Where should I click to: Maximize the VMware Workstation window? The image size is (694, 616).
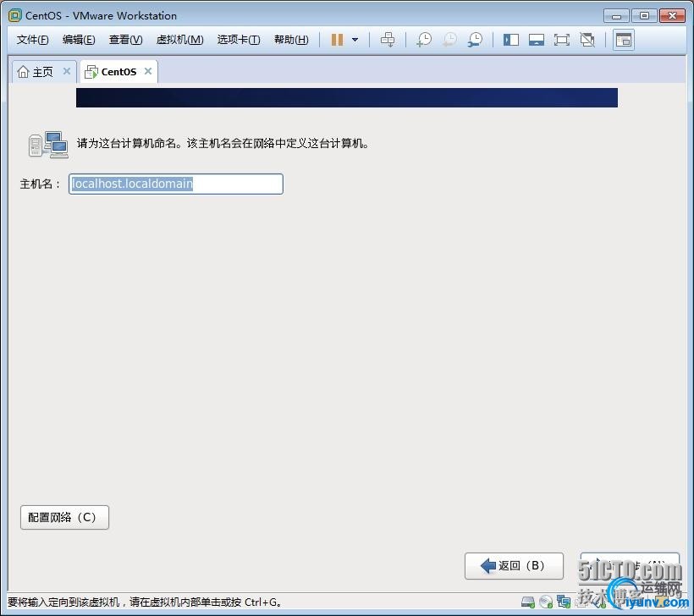[x=644, y=16]
